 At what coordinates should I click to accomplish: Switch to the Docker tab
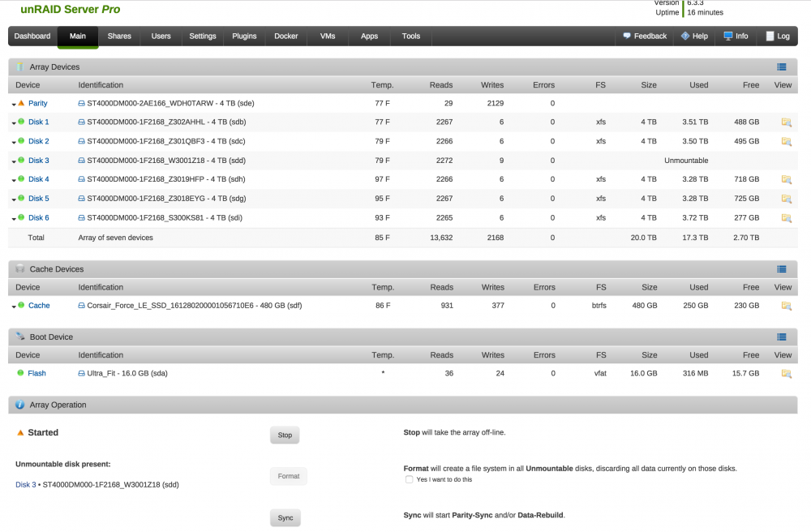click(x=286, y=36)
